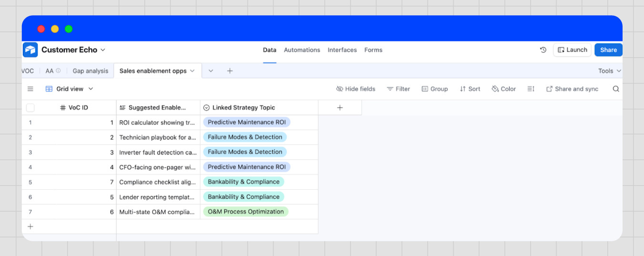Open the all-tables list chevron
This screenshot has width=644, height=256.
(211, 71)
